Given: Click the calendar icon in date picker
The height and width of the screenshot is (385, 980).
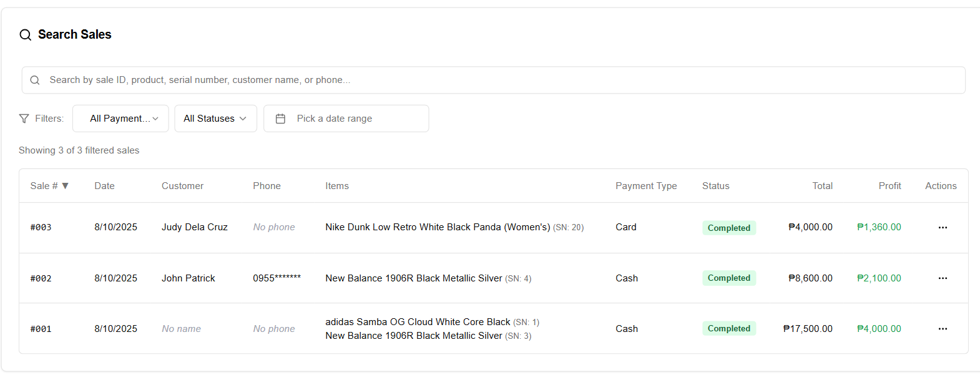Looking at the screenshot, I should (281, 119).
